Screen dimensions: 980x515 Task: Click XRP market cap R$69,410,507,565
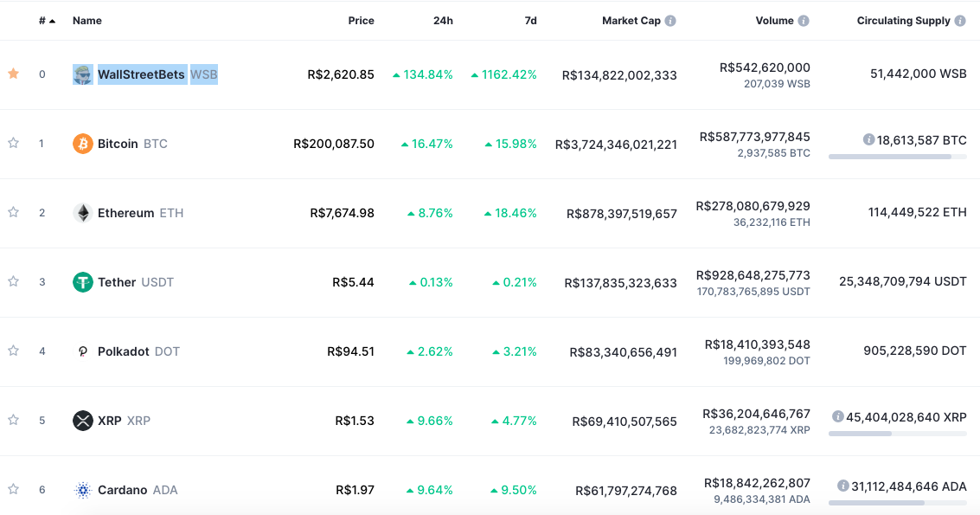pyautogui.click(x=625, y=422)
